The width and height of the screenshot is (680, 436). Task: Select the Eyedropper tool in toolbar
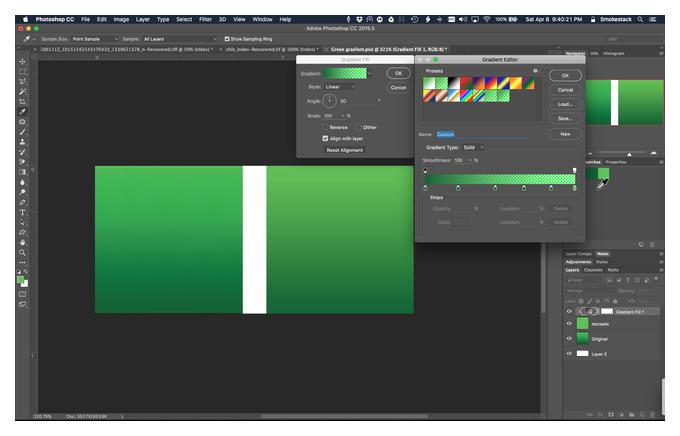pos(23,111)
